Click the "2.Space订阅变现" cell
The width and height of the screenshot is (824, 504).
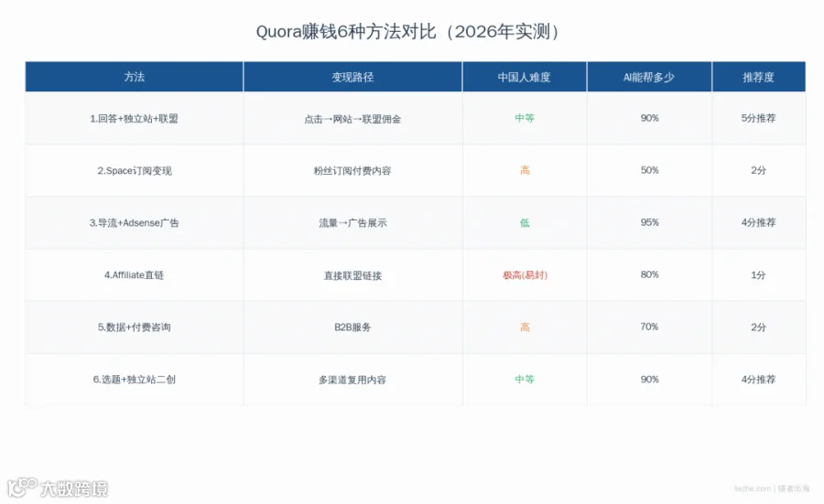pyautogui.click(x=134, y=171)
